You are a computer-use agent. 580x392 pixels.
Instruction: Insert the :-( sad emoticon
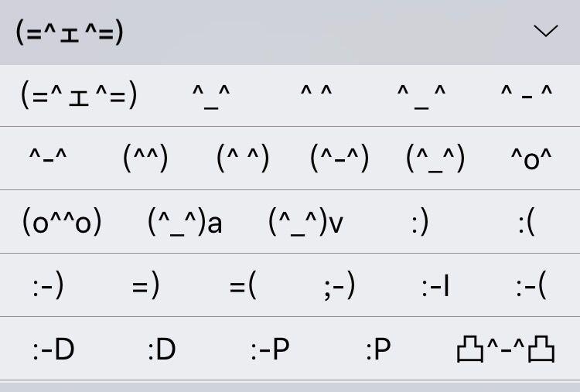coord(531,287)
